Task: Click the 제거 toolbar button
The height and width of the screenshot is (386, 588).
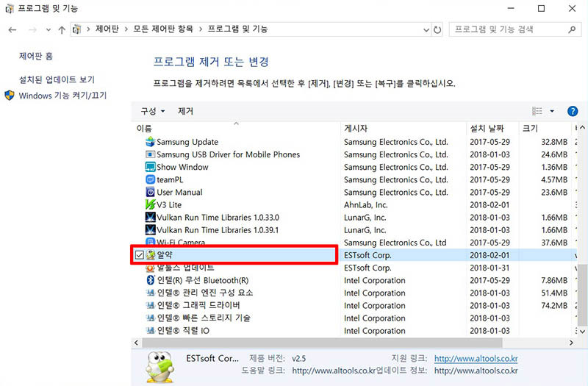Action: (x=185, y=111)
